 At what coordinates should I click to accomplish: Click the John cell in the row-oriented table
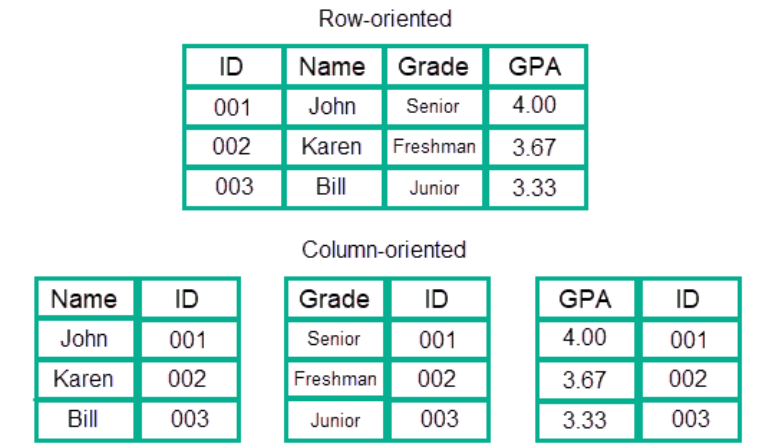point(332,106)
